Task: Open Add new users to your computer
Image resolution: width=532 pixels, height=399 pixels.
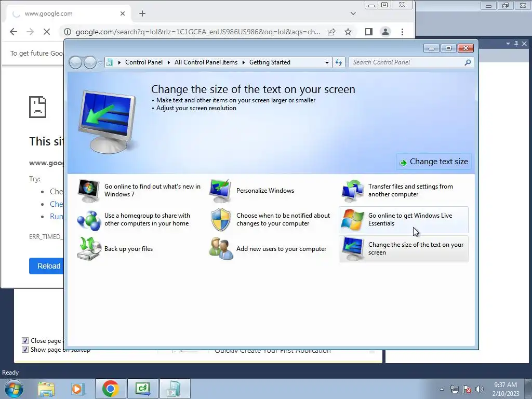Action: tap(271, 249)
